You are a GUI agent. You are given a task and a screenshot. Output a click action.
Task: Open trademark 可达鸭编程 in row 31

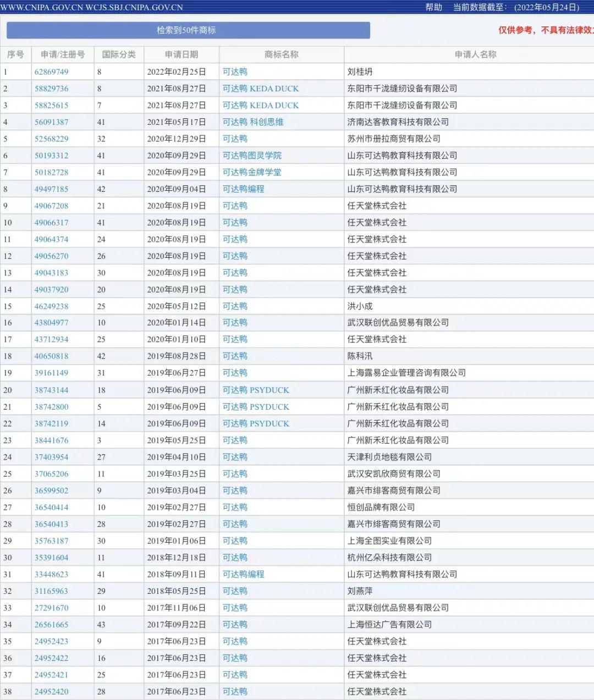(x=244, y=574)
